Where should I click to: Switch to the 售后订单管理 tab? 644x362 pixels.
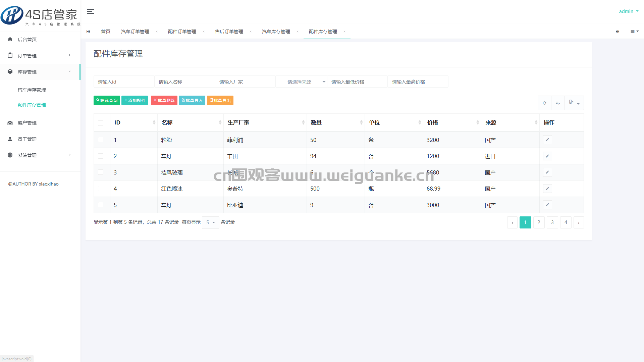(x=229, y=32)
